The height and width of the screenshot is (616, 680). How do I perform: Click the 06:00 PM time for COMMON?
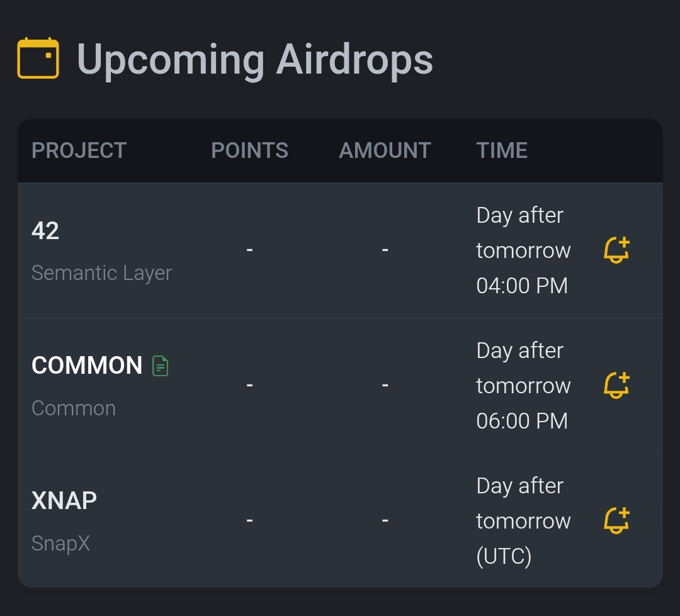[522, 421]
